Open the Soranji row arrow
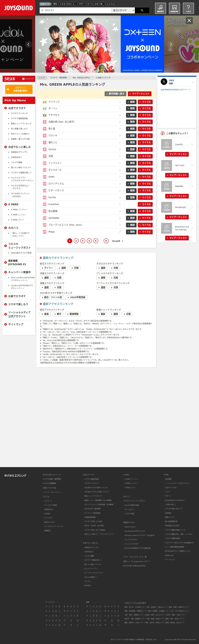 tap(120, 149)
